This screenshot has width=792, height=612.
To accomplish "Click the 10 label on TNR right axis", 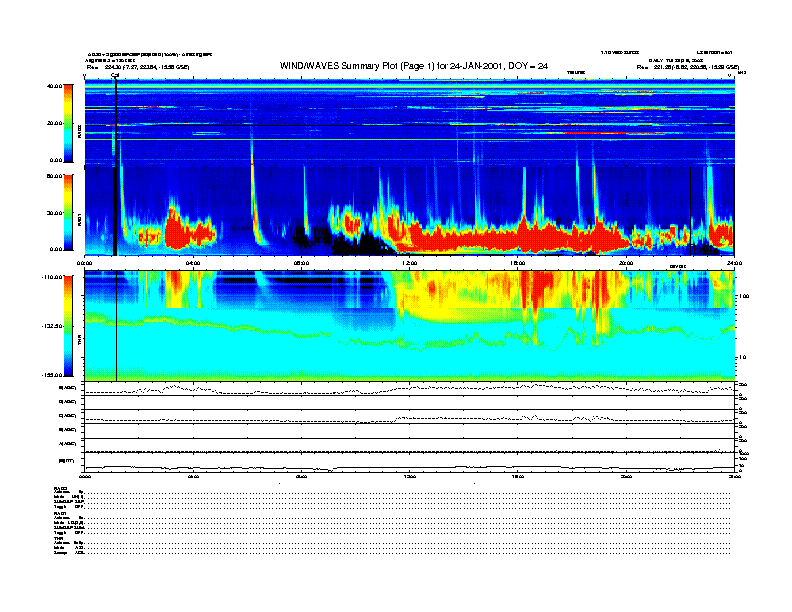I will point(743,357).
